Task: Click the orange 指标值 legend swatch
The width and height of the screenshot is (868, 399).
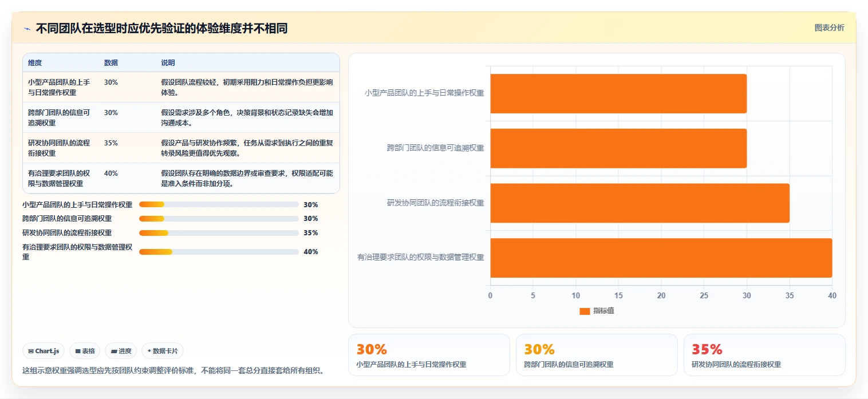Action: click(585, 311)
